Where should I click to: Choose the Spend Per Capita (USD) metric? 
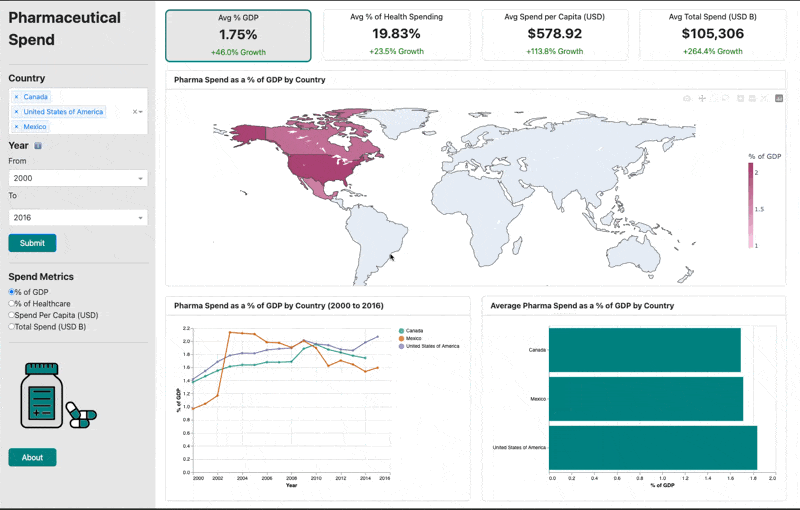11,315
